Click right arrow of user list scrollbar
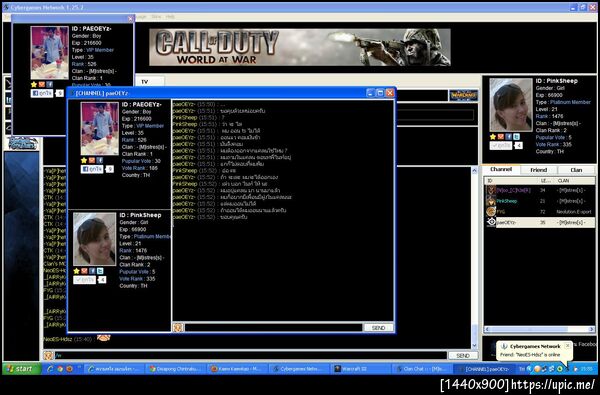The image size is (600, 395). (x=592, y=329)
